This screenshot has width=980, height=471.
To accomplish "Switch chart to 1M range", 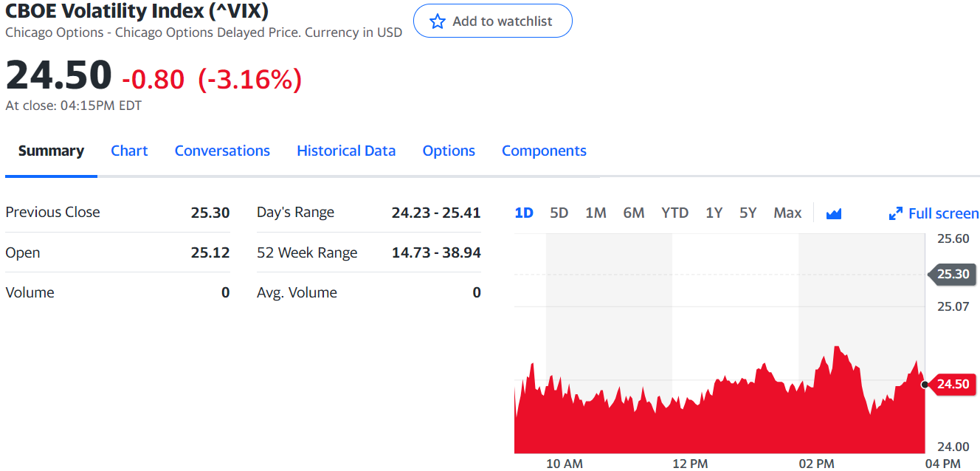I will click(596, 213).
